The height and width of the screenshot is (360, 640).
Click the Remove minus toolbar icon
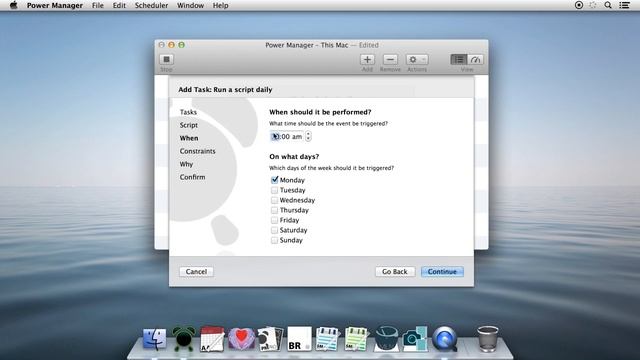390,60
